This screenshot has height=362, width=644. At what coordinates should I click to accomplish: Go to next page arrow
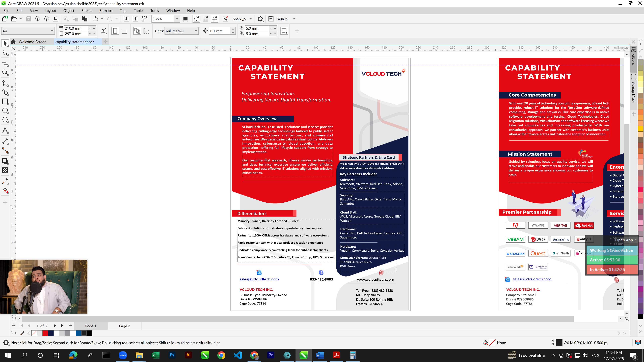pyautogui.click(x=55, y=325)
